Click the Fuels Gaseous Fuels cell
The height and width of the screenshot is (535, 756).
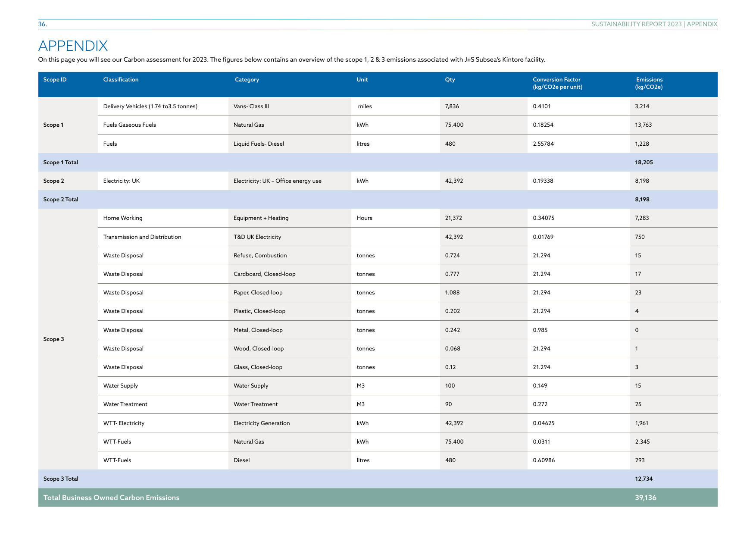point(130,125)
